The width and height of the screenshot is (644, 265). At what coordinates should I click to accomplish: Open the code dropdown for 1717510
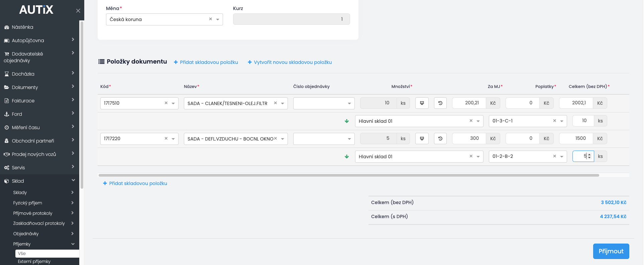(173, 103)
